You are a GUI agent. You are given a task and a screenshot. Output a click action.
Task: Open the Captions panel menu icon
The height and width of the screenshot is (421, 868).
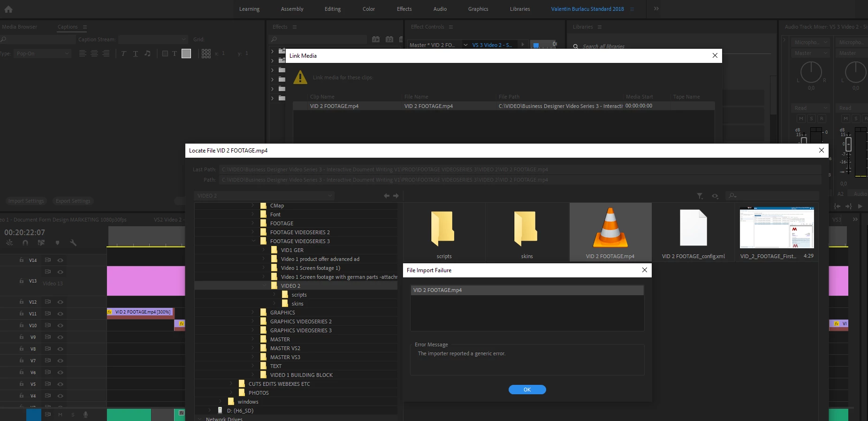85,27
